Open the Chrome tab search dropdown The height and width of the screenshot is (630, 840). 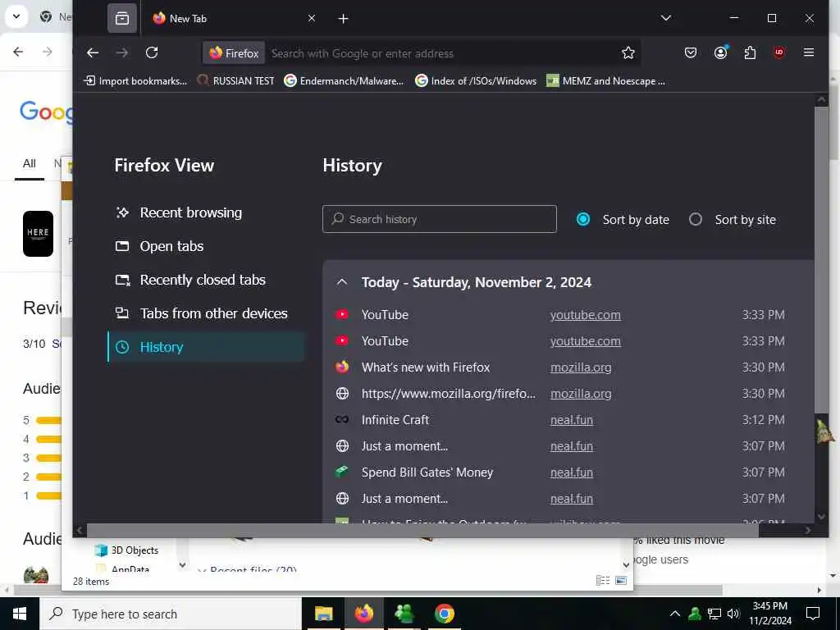pos(16,16)
